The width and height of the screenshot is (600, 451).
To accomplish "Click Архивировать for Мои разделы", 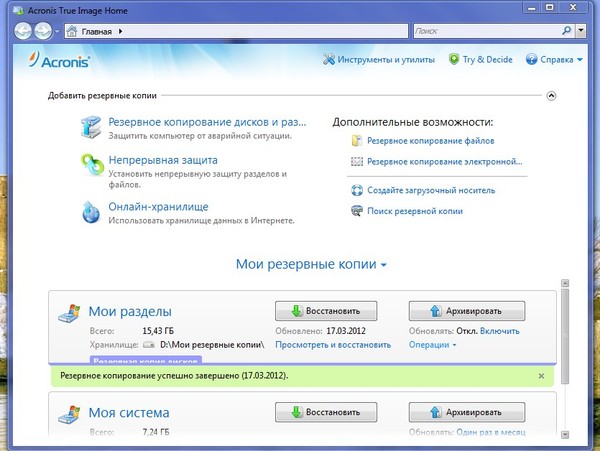I will [x=467, y=311].
